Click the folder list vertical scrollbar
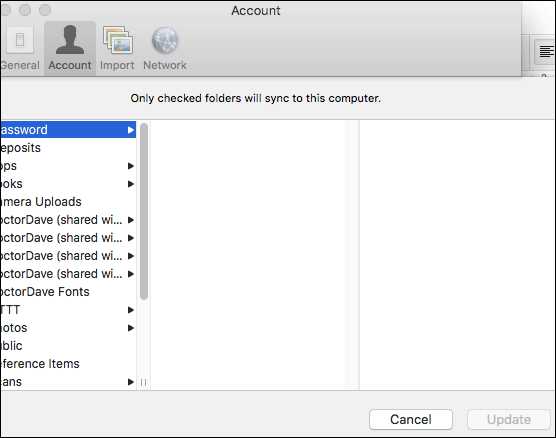The image size is (556, 438). click(x=144, y=212)
